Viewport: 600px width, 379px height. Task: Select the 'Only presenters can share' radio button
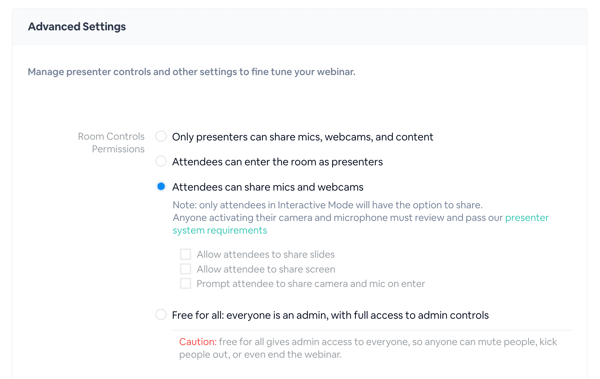coord(161,136)
